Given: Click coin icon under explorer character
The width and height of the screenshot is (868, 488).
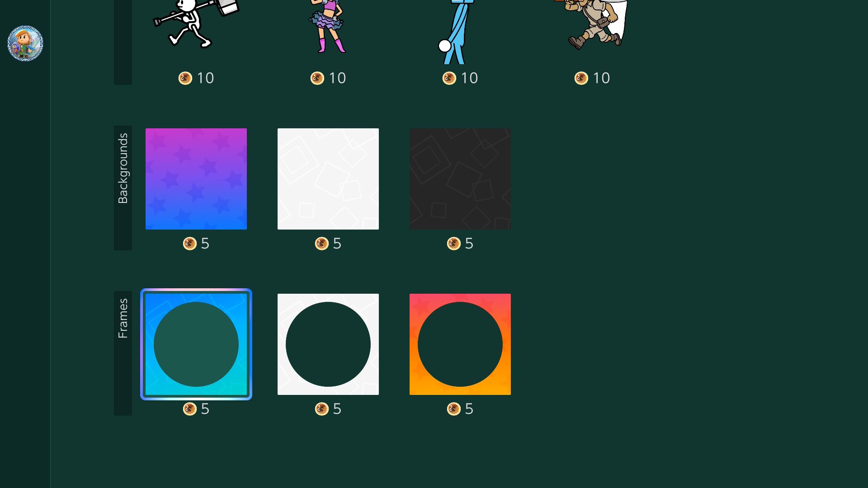Looking at the screenshot, I should pos(581,78).
